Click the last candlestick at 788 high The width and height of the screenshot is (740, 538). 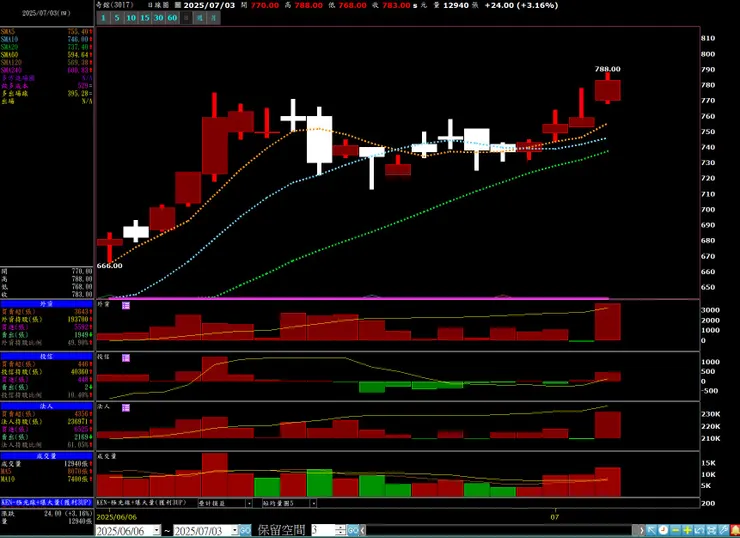pos(608,90)
